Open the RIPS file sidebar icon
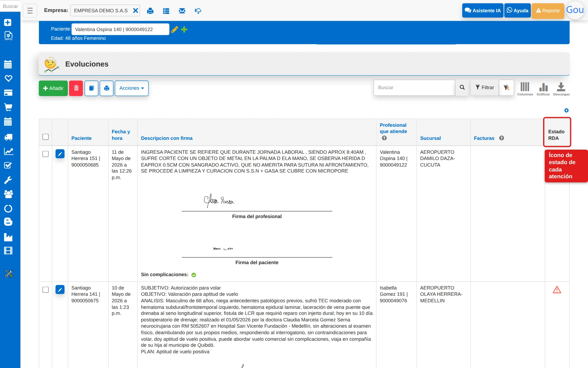Screen dimensions: 588x368 [x=8, y=36]
